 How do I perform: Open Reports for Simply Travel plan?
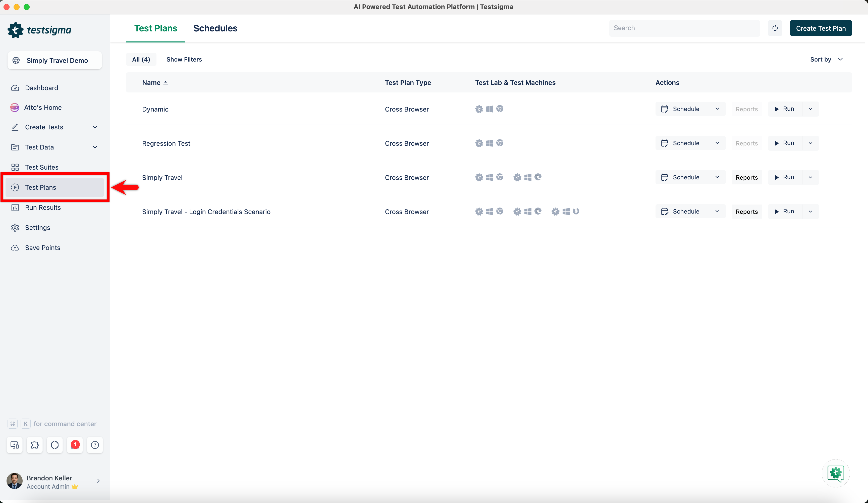[746, 177]
